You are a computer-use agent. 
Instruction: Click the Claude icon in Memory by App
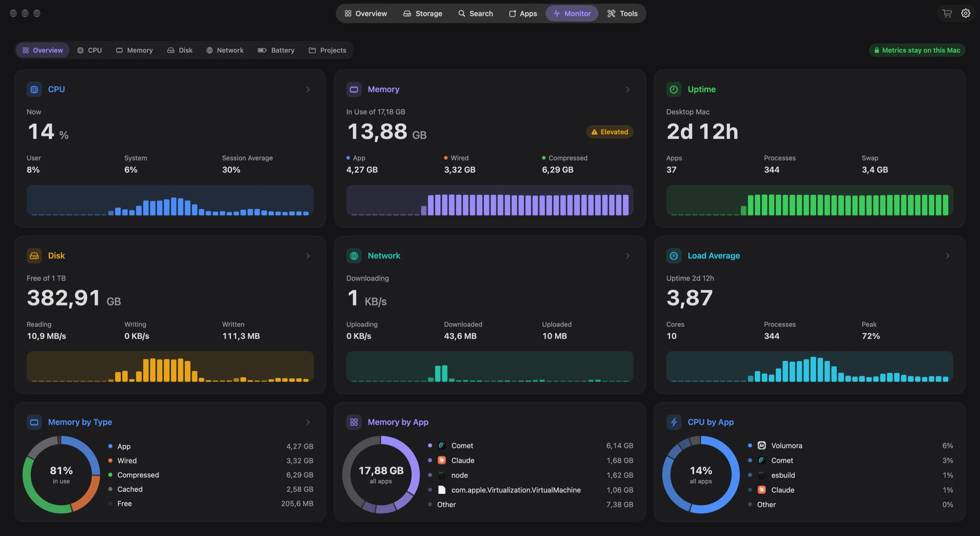(442, 460)
